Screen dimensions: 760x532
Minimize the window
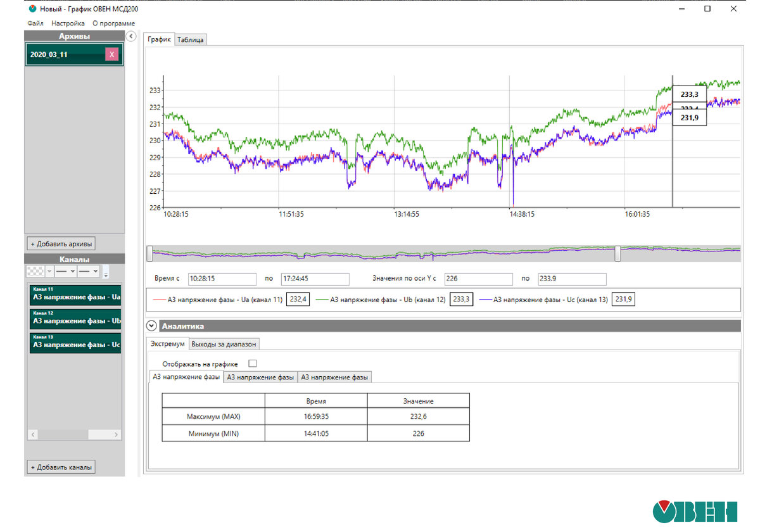pyautogui.click(x=683, y=9)
